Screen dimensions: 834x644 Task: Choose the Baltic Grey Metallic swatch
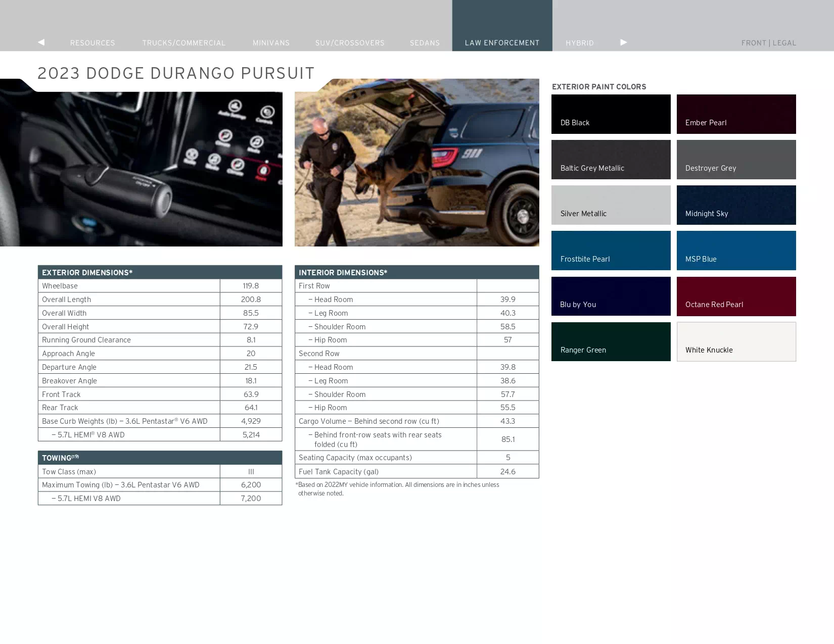tap(611, 160)
